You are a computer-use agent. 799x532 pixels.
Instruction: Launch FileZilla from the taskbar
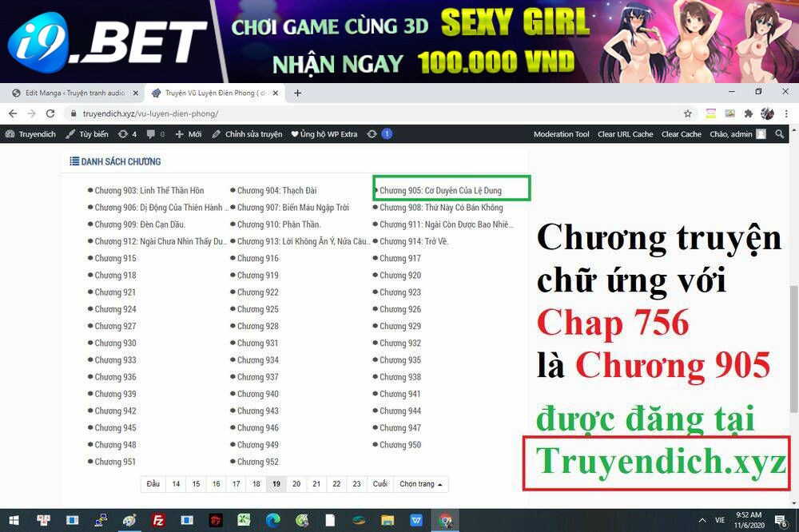pos(158,520)
